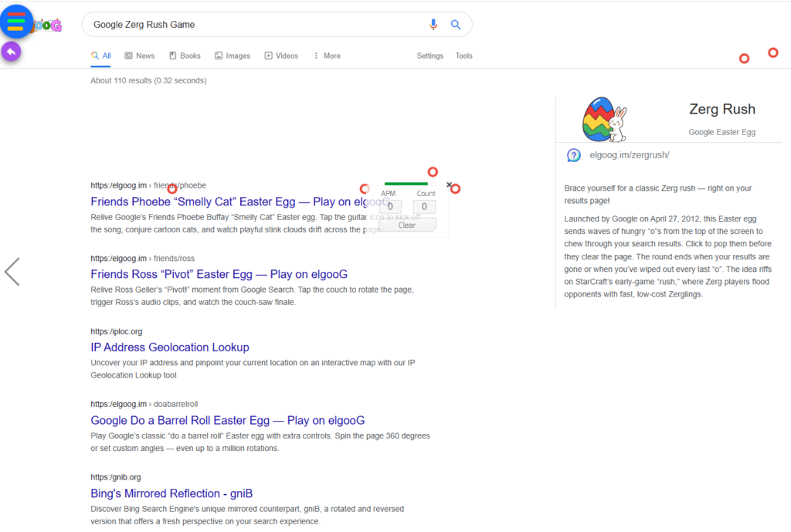Click the blue question mark icon beside elgoog.im/zergrush/
Screen dimensions: 791x532
(574, 155)
